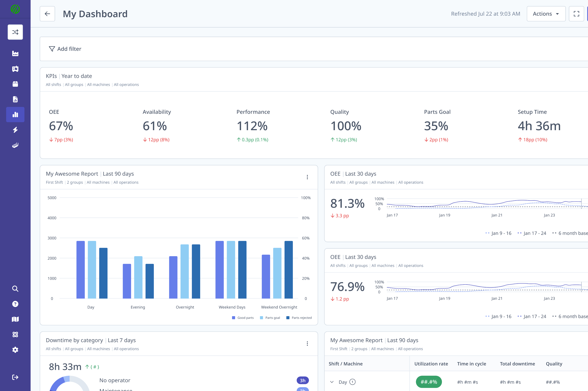Click the 81.3% OEE value
This screenshot has width=588, height=391.
pyautogui.click(x=347, y=203)
